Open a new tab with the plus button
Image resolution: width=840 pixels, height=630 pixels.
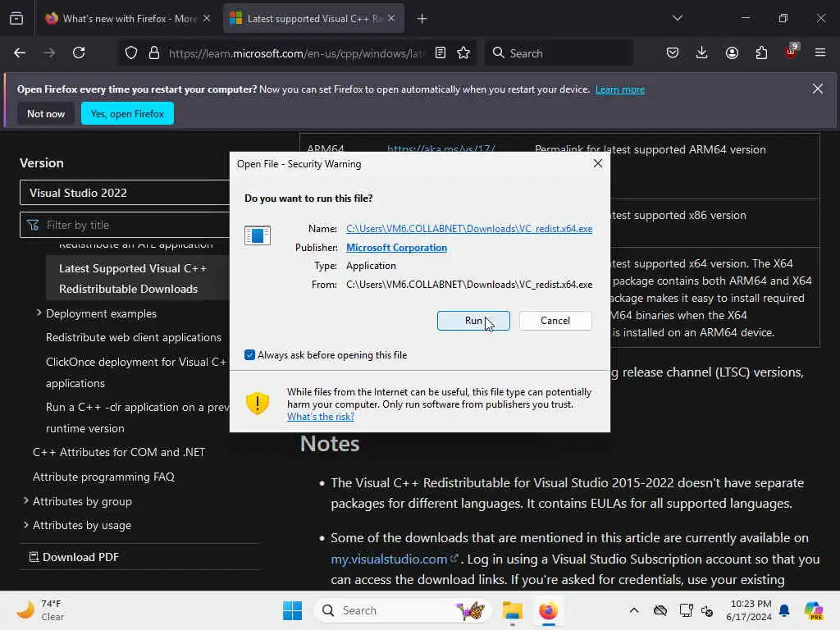tap(422, 19)
